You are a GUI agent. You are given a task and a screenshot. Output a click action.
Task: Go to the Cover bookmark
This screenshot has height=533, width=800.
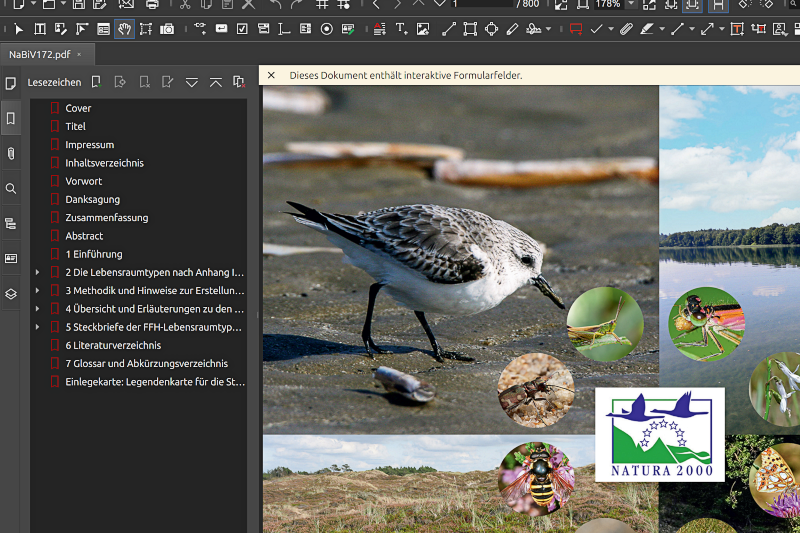click(78, 108)
